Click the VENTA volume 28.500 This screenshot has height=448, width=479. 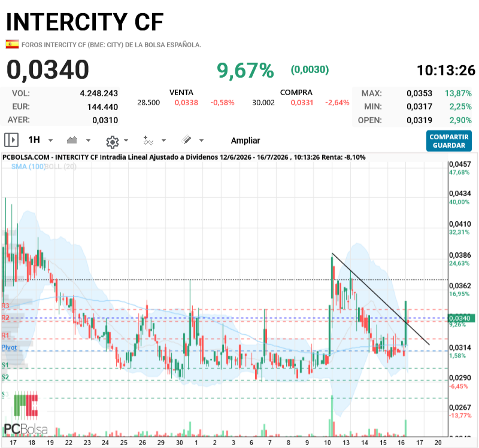(148, 102)
